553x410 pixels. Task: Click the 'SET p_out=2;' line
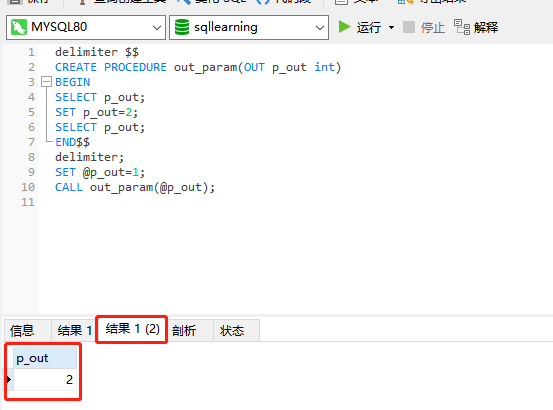click(x=96, y=112)
